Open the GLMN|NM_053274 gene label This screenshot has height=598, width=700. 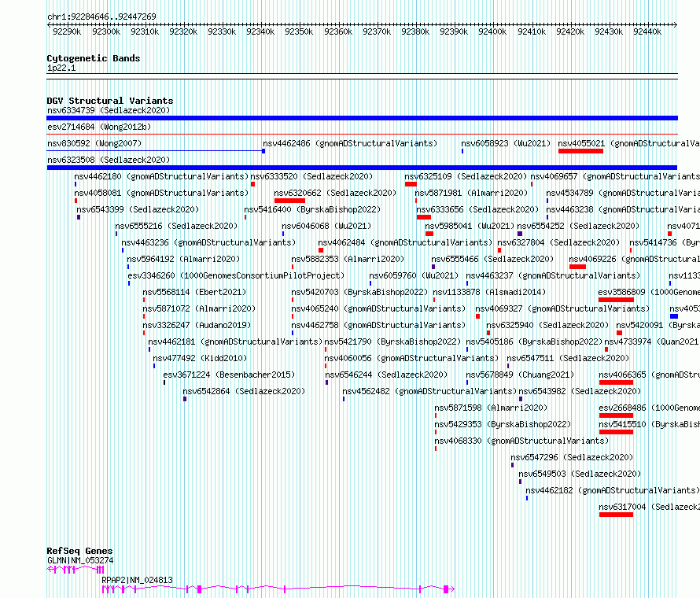point(80,560)
